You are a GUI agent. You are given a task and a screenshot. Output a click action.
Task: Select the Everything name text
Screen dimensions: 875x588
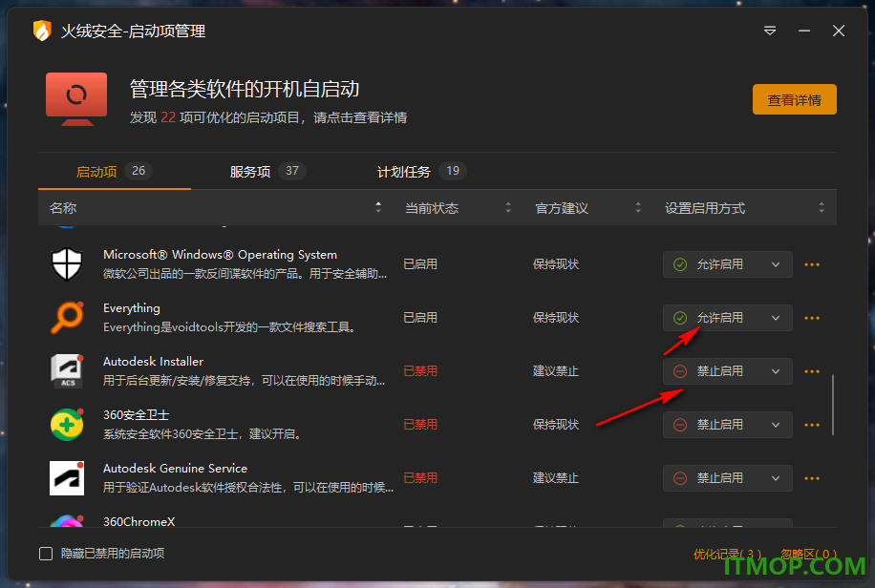click(132, 308)
